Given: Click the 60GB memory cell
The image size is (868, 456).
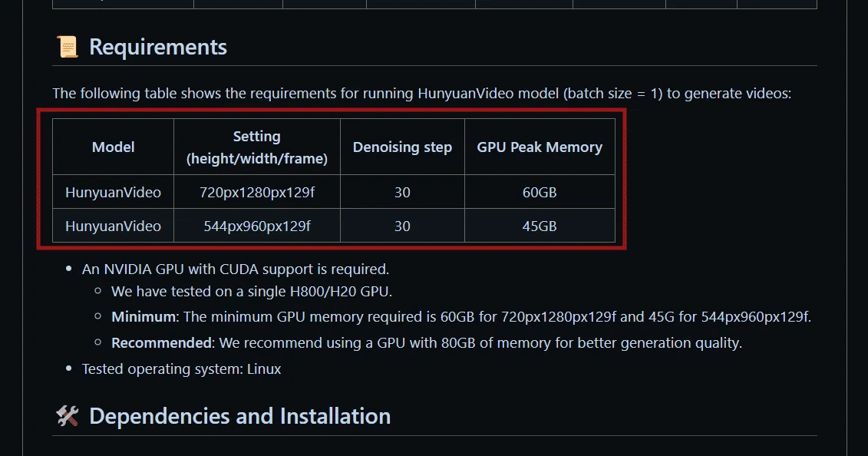Looking at the screenshot, I should click(540, 192).
